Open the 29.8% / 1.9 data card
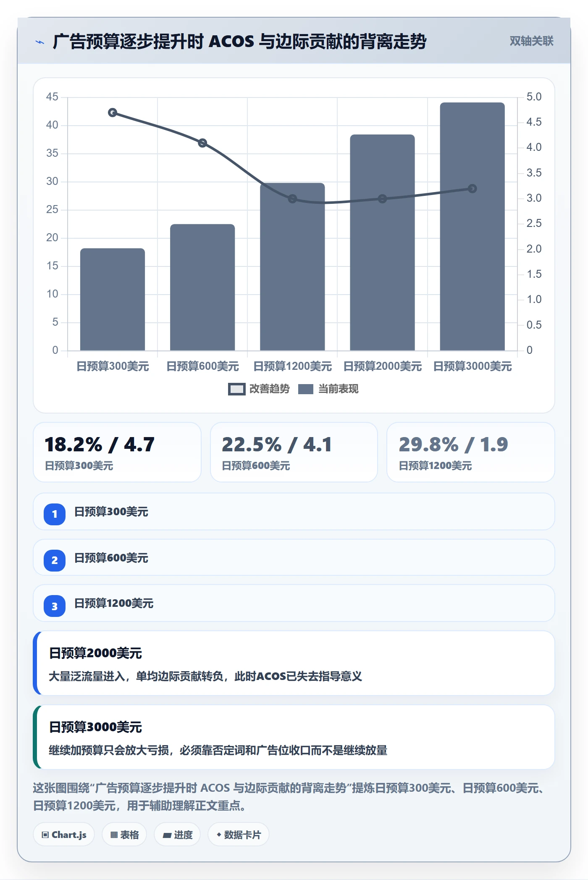Viewport: 588px width, 880px height. click(x=471, y=452)
